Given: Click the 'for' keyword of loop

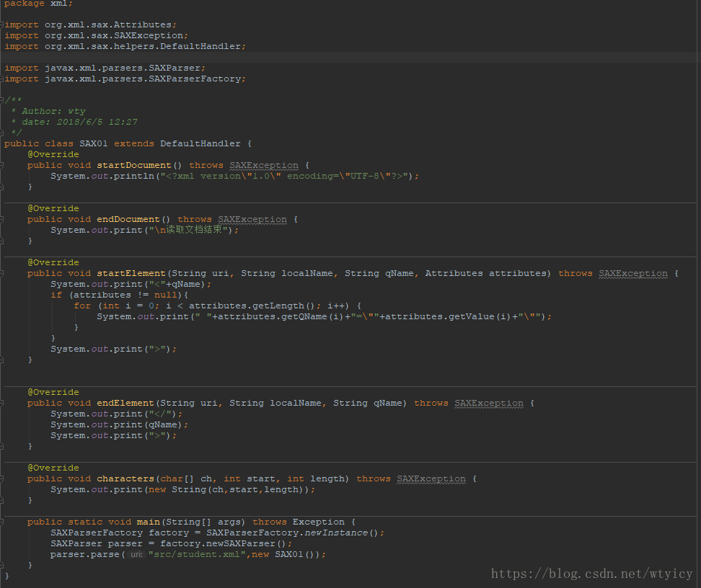Looking at the screenshot, I should point(82,306).
